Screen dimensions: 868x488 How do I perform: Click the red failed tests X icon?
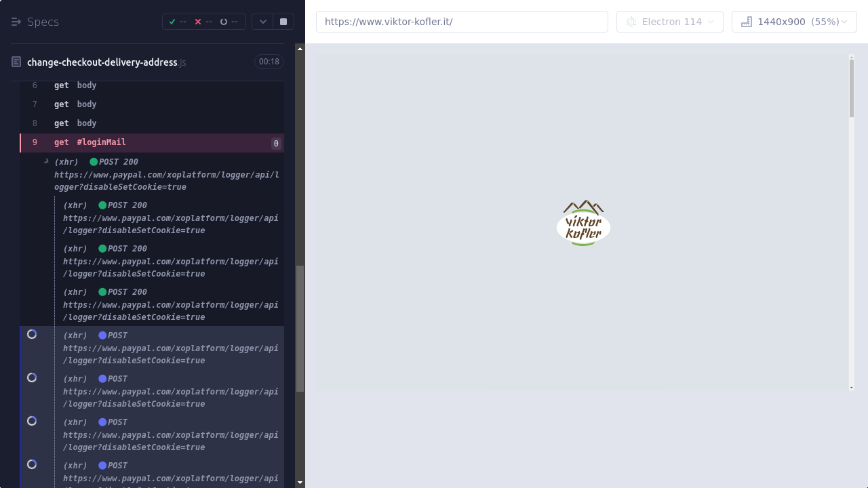tap(198, 22)
